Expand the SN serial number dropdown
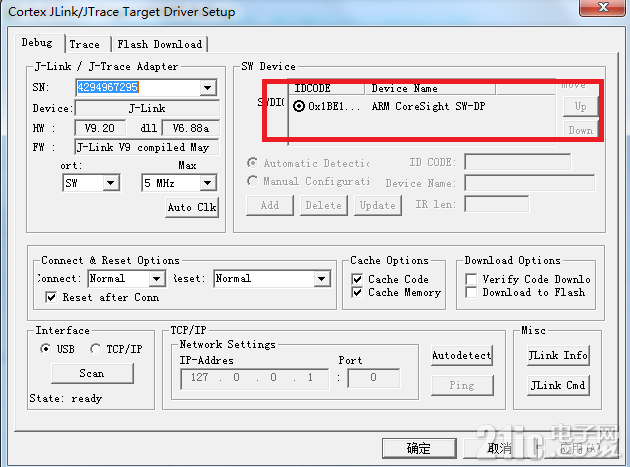The height and width of the screenshot is (467, 630). [x=208, y=87]
